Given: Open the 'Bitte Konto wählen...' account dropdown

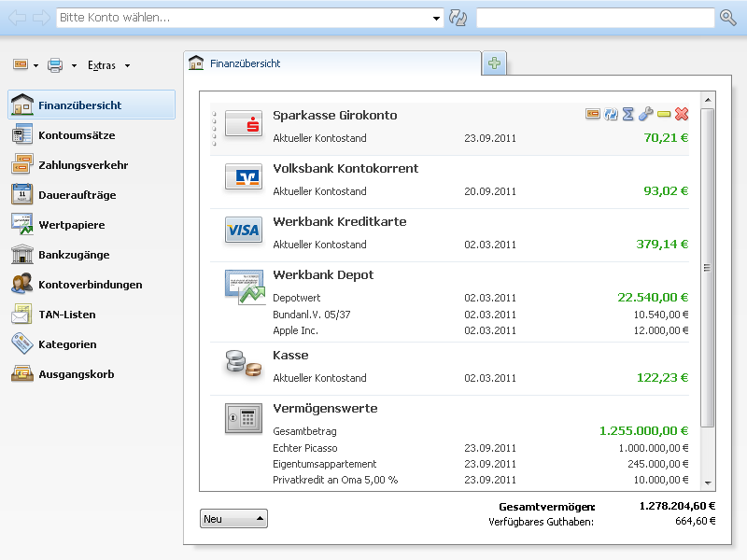Looking at the screenshot, I should click(x=437, y=18).
